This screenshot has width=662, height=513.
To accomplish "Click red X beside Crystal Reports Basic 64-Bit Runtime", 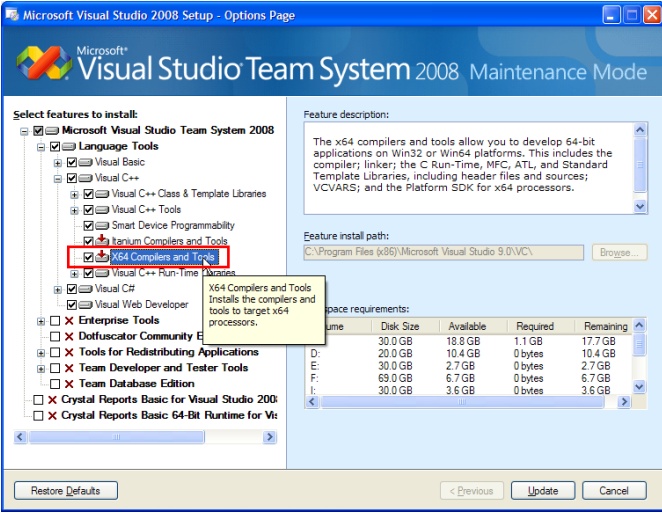I will 52,416.
